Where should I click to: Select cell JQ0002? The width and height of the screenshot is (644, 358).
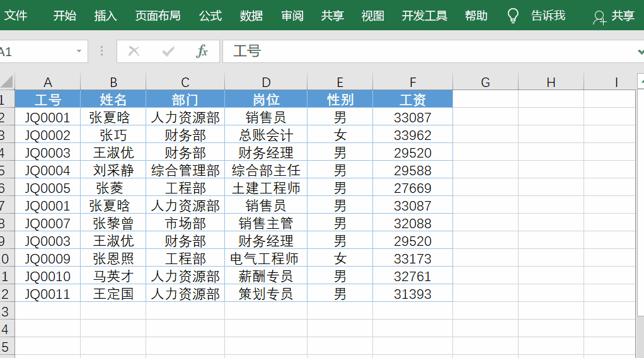tap(48, 135)
